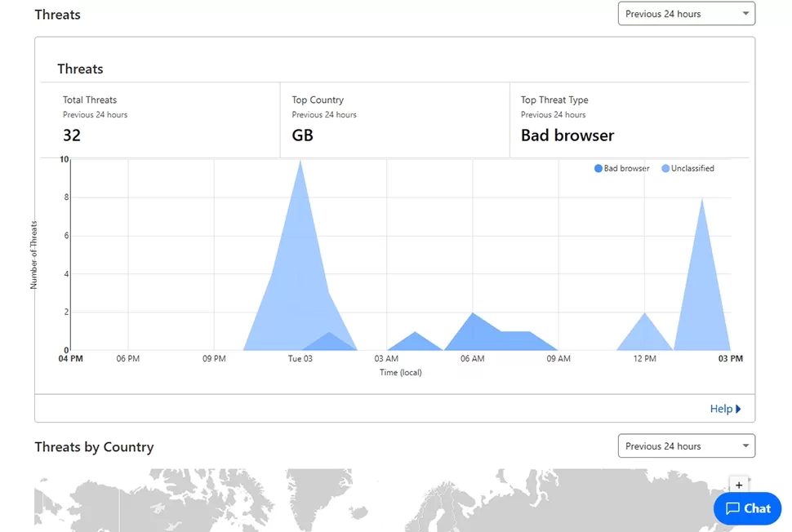This screenshot has height=532, width=792.
Task: Click the 03 PM axis label
Action: tap(731, 358)
